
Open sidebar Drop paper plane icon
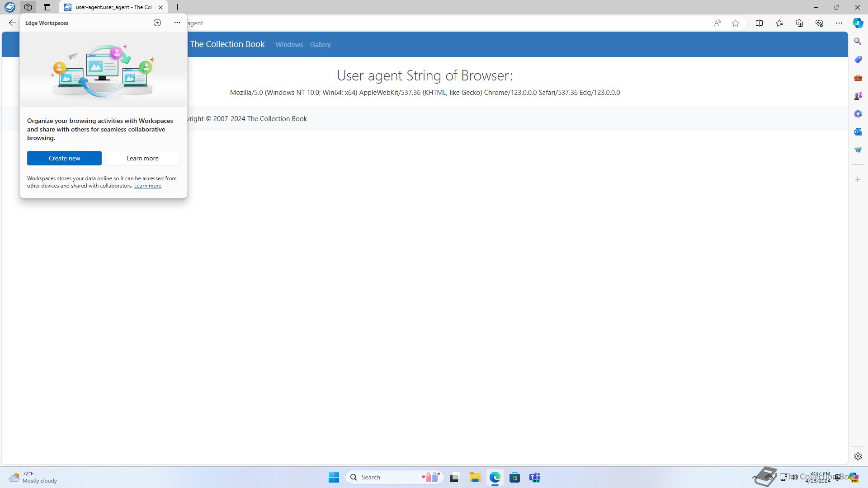point(858,150)
